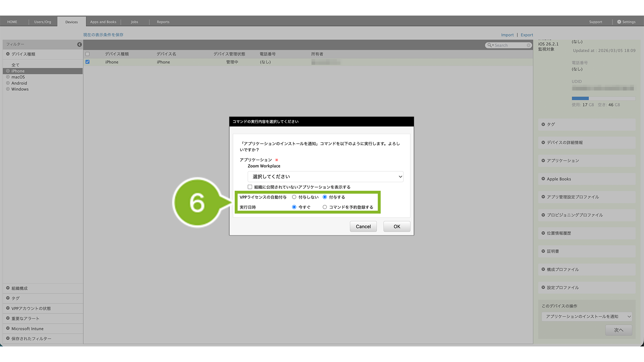This screenshot has height=362, width=644.
Task: Open the 選択してください application dropdown
Action: coord(325,177)
